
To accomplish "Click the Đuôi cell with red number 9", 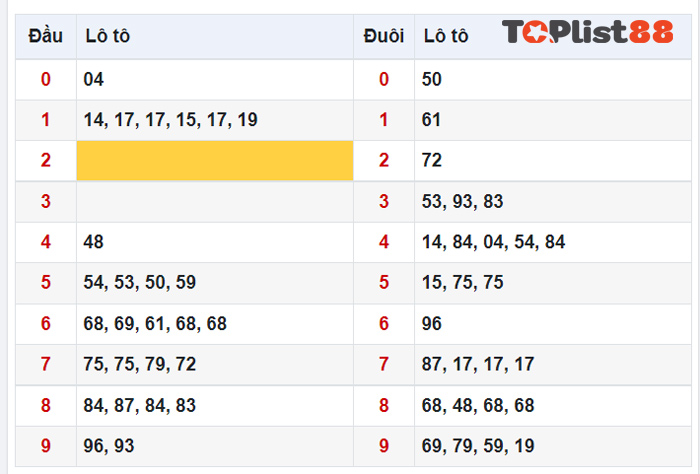I will pos(384,446).
